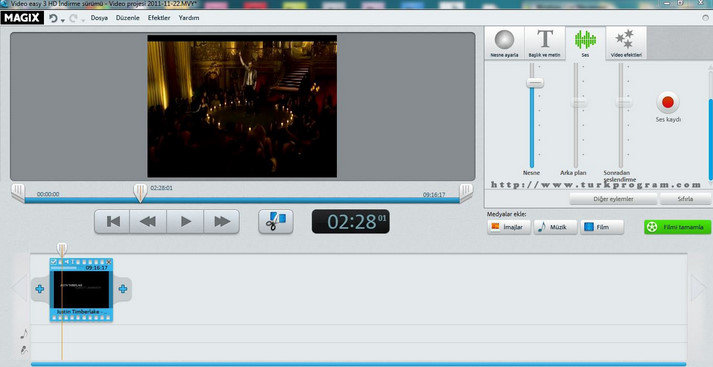Image resolution: width=713 pixels, height=367 pixels.
Task: Switch to the Video efektleri tab
Action: pos(626,43)
